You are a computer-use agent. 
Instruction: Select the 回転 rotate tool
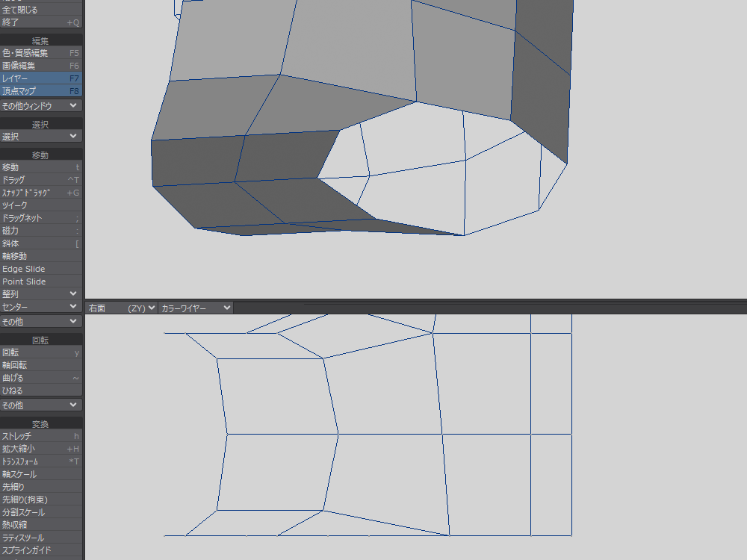(40, 352)
